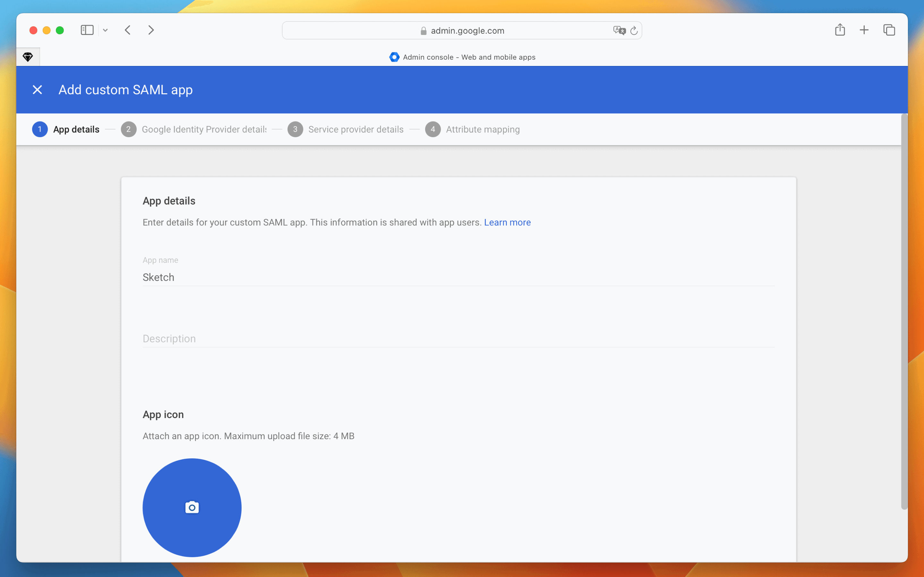Expand the sidebar options chevron
Image resolution: width=924 pixels, height=577 pixels.
coord(105,30)
